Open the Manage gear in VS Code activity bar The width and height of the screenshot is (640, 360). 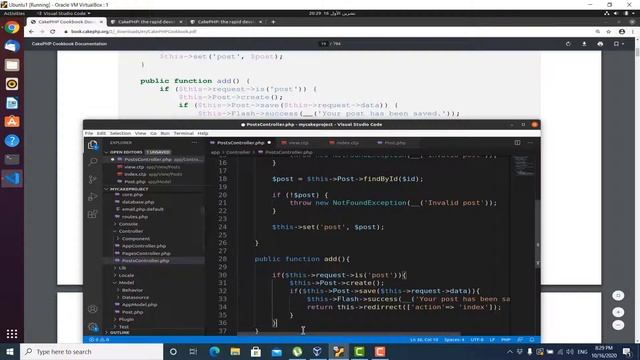point(93,327)
